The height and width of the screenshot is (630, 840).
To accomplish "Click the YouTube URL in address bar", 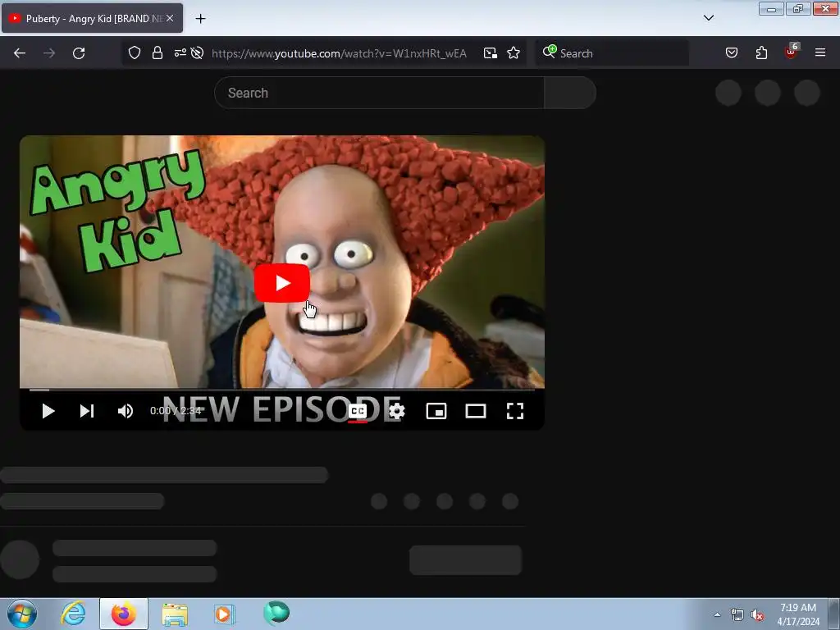I will (x=339, y=53).
